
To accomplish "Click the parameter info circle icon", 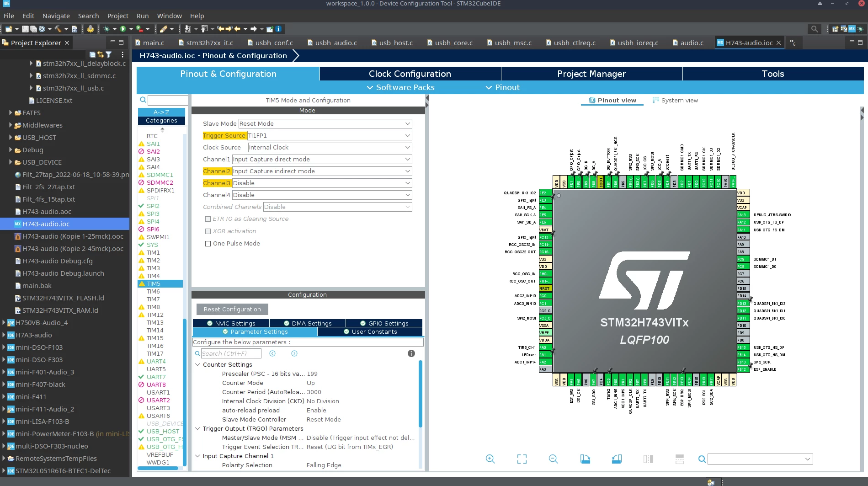I will [x=411, y=353].
